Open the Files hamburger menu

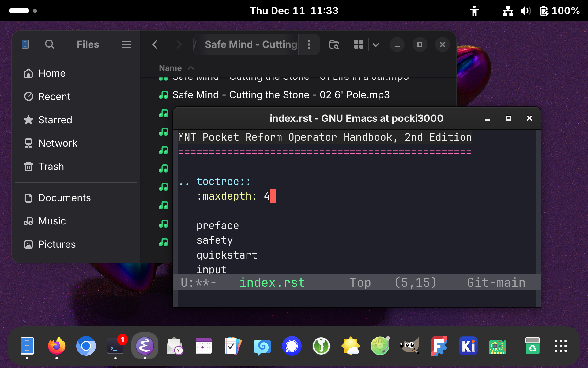click(126, 44)
